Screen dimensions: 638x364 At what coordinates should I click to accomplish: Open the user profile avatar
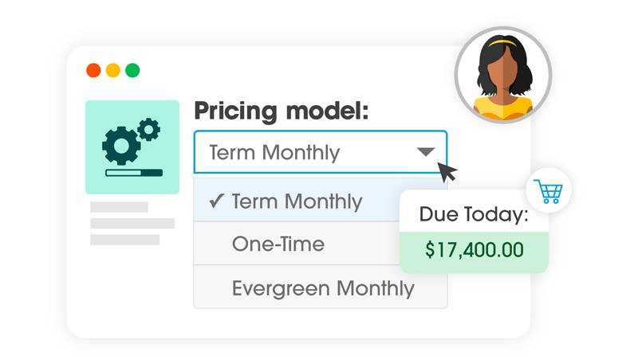click(503, 79)
